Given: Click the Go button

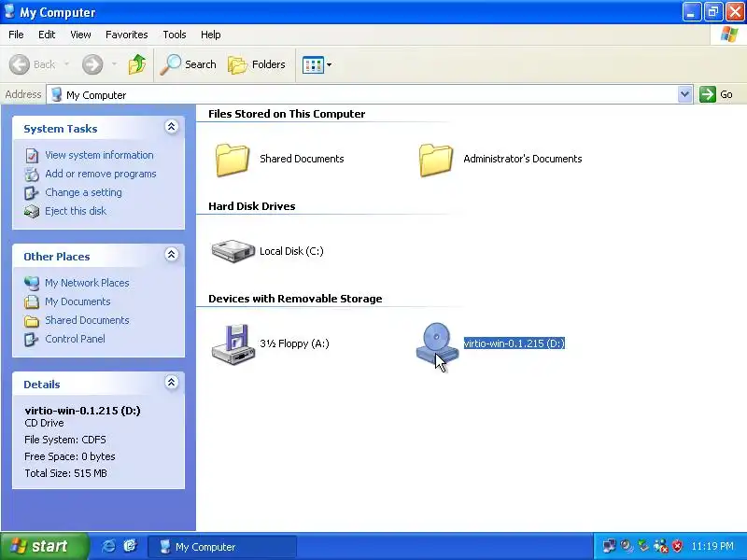Looking at the screenshot, I should tap(716, 94).
